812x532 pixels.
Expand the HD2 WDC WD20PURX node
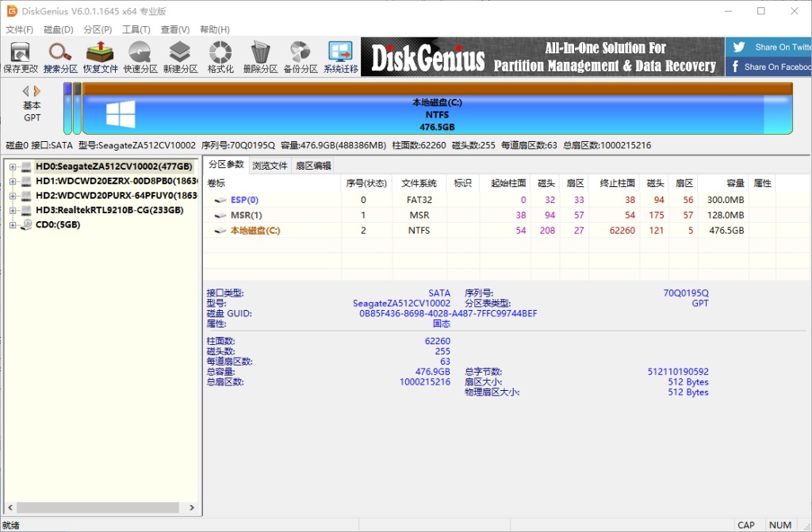13,196
